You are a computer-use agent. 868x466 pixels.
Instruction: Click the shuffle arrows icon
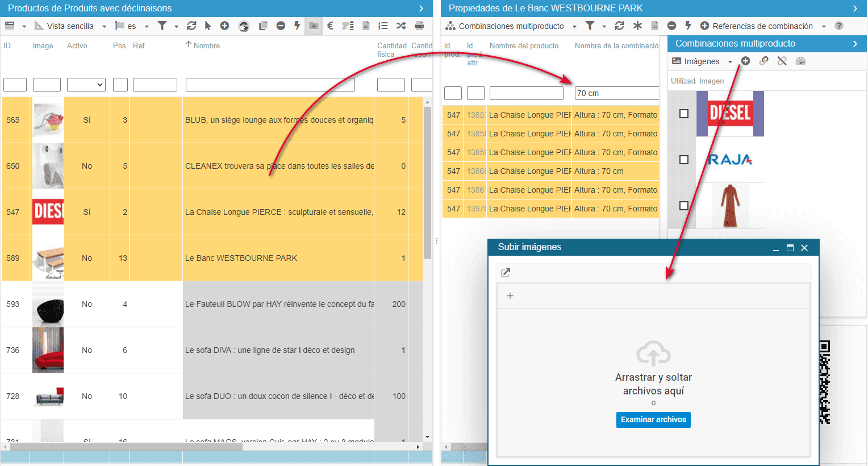(x=401, y=26)
